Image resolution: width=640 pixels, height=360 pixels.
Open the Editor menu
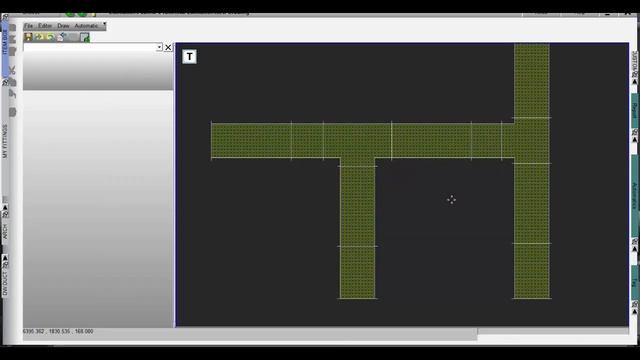point(45,26)
